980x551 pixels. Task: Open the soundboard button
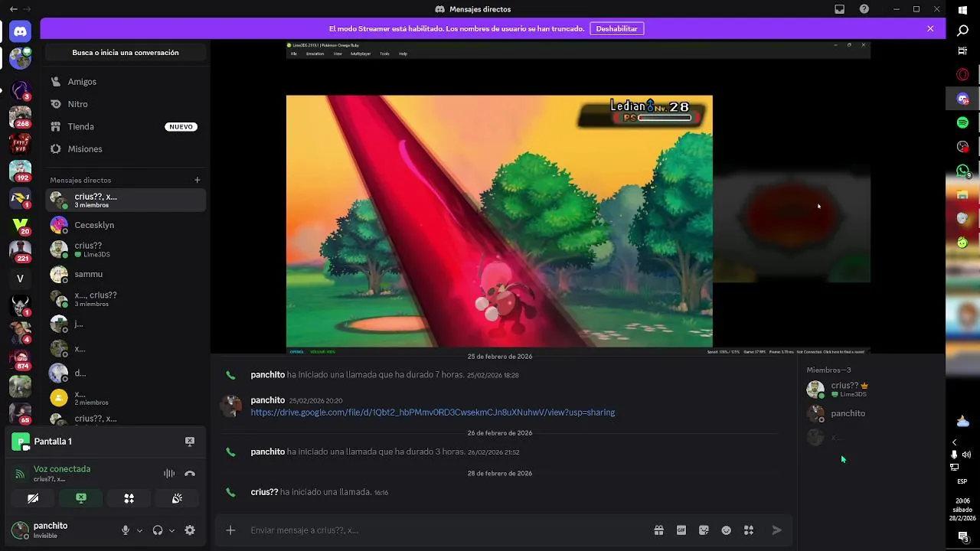tap(177, 498)
